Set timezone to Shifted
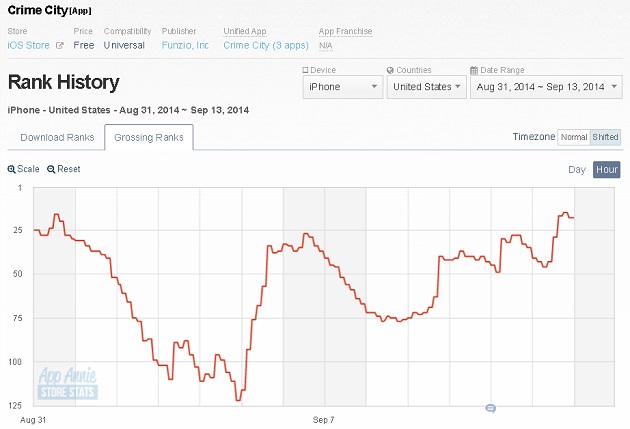The height and width of the screenshot is (429, 630). 605,137
